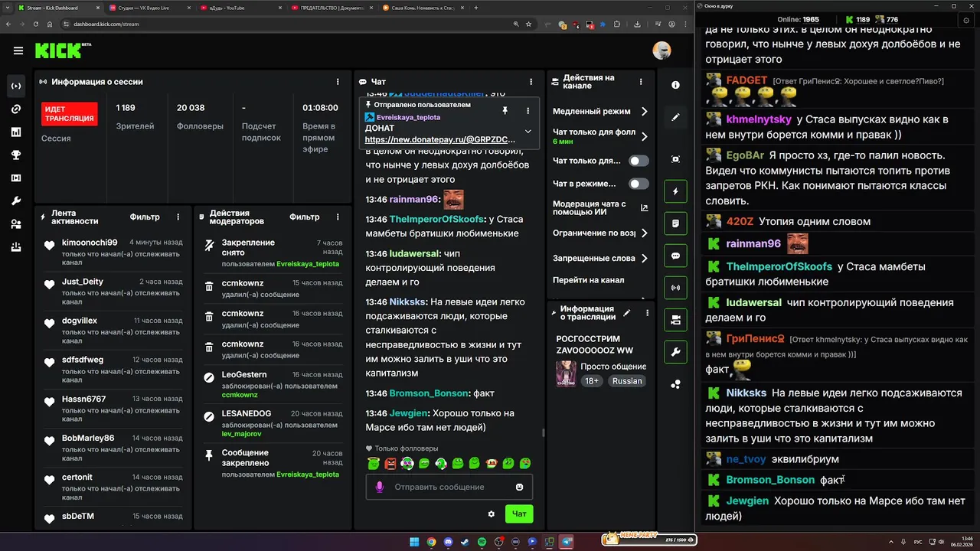The image size is (980, 551).
Task: Open the community users icon in the left sidebar
Action: (16, 224)
